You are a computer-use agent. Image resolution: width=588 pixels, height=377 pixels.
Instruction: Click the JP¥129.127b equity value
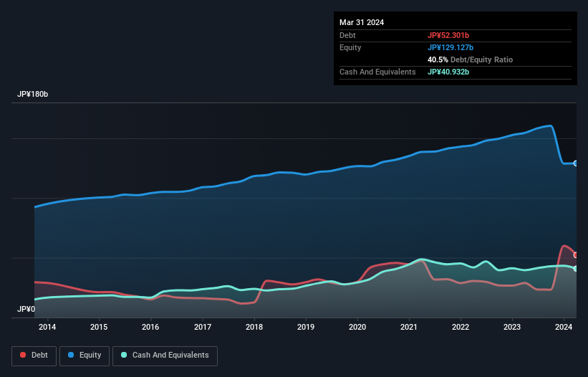click(450, 47)
